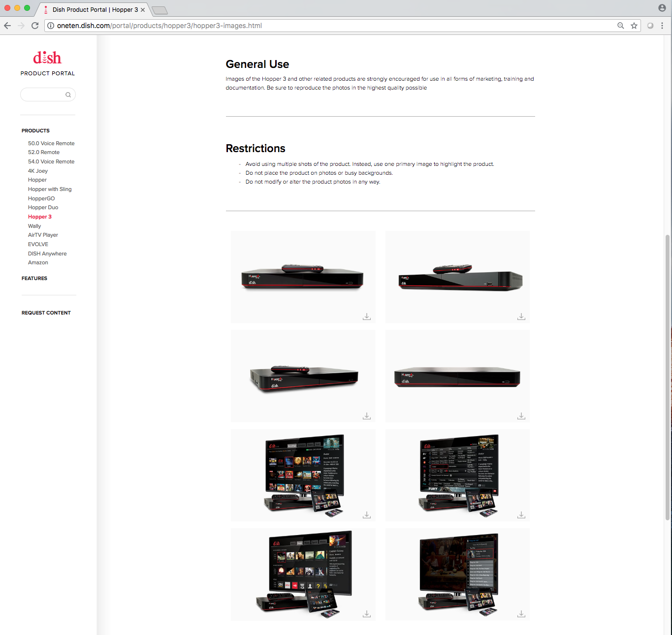
Task: Download the TV with live show menu image
Action: (x=521, y=614)
